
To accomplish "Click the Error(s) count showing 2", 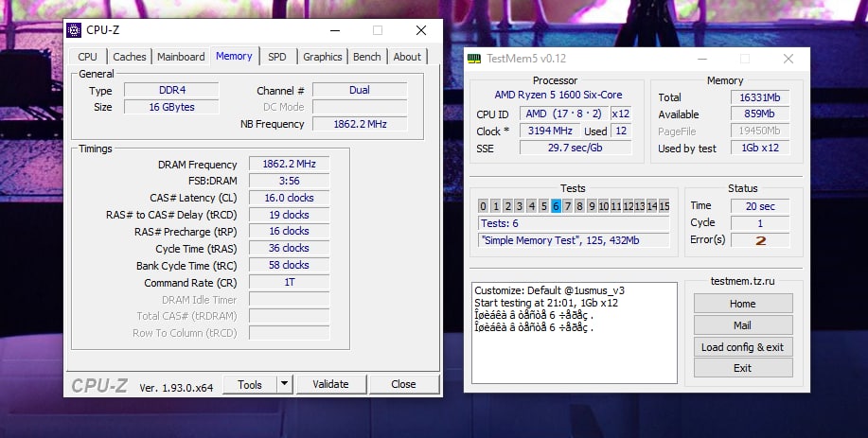I will click(760, 240).
